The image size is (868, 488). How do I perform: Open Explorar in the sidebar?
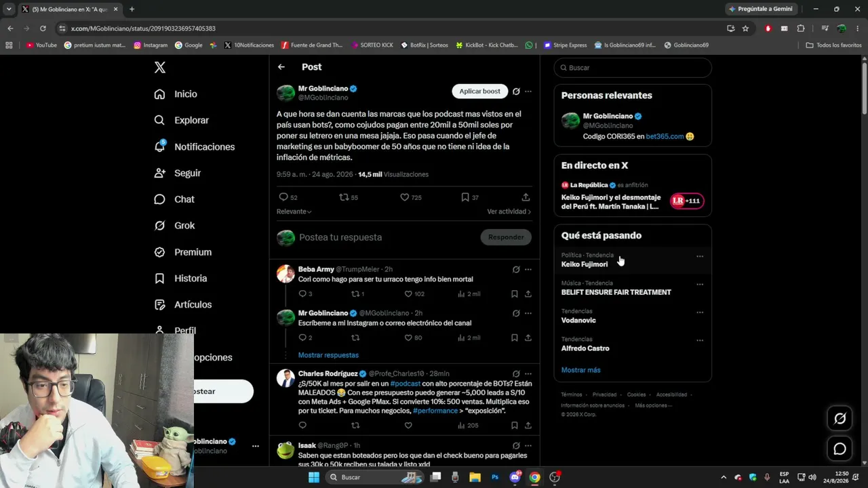pos(182,120)
